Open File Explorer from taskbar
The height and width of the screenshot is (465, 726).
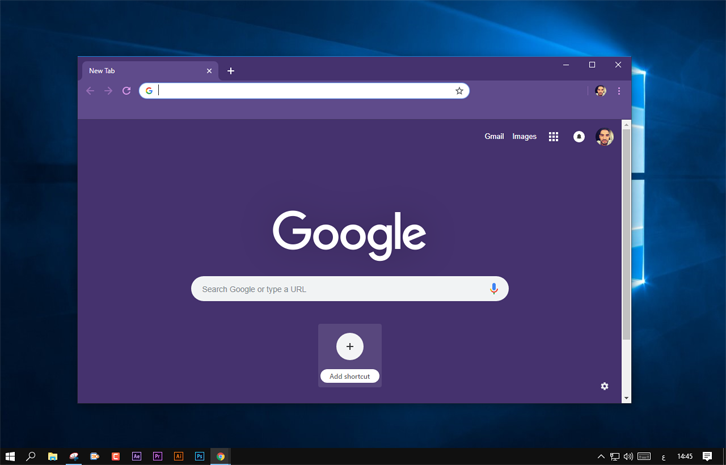[x=53, y=456]
